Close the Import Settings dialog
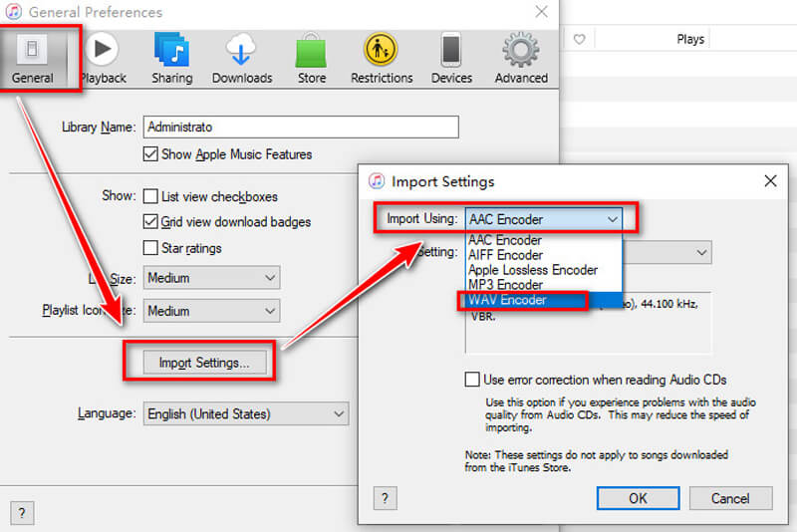Image resolution: width=797 pixels, height=532 pixels. coord(770,181)
